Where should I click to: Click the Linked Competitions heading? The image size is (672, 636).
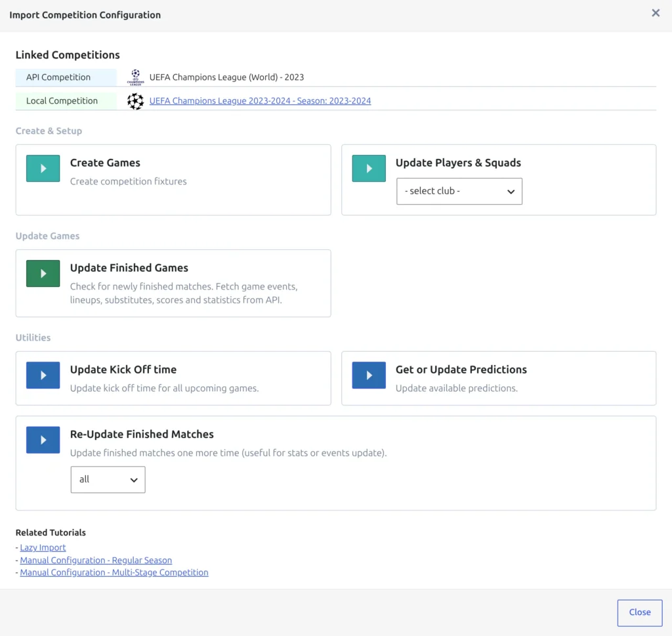tap(68, 55)
